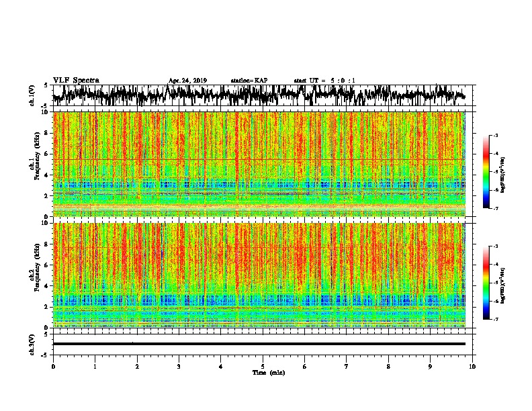
Task: Click time axis tick label "5"
Action: [263, 366]
